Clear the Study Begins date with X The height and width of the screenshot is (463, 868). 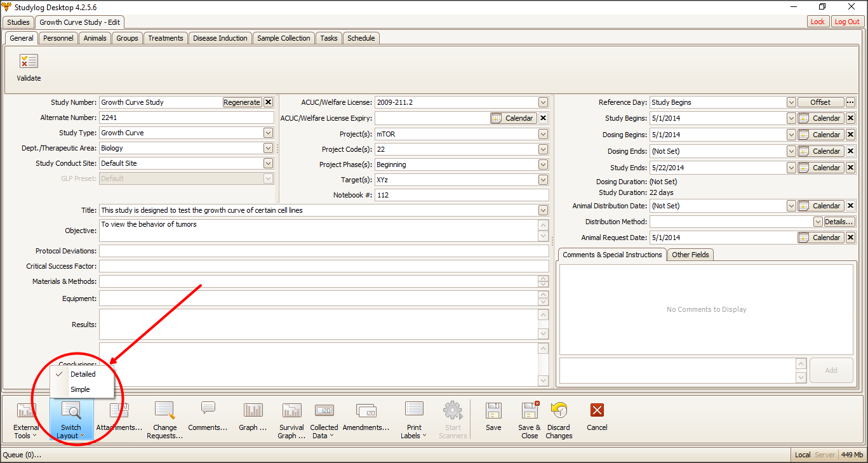(x=851, y=118)
